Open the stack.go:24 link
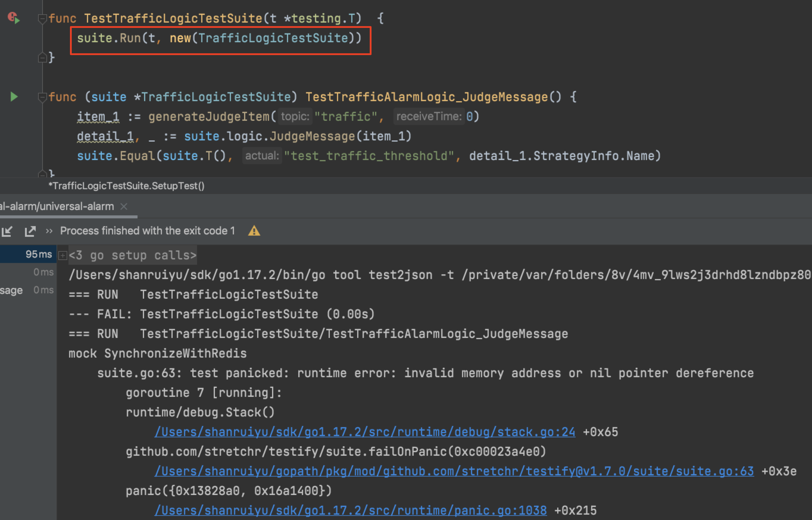The height and width of the screenshot is (520, 812). coord(364,432)
